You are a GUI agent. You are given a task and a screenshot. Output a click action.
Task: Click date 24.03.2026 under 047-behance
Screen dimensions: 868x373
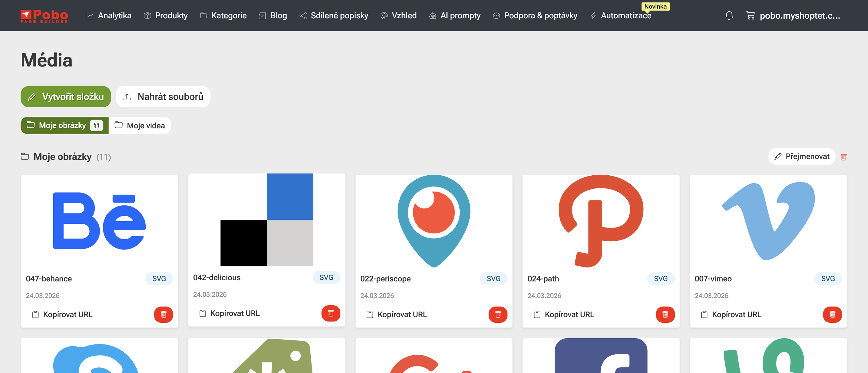coord(43,296)
